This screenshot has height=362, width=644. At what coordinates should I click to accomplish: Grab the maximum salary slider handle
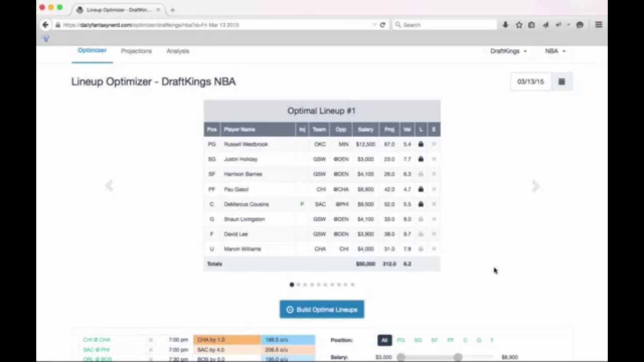(x=457, y=357)
